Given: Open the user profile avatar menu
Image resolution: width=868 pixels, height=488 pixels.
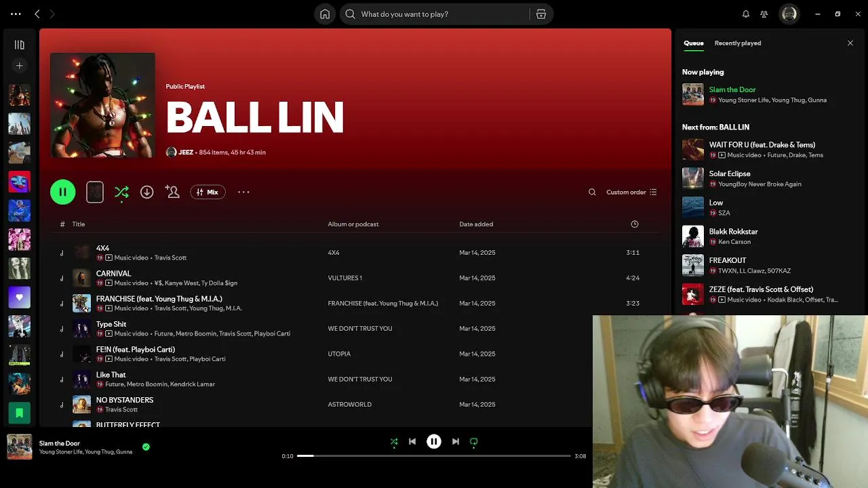Looking at the screenshot, I should [789, 14].
